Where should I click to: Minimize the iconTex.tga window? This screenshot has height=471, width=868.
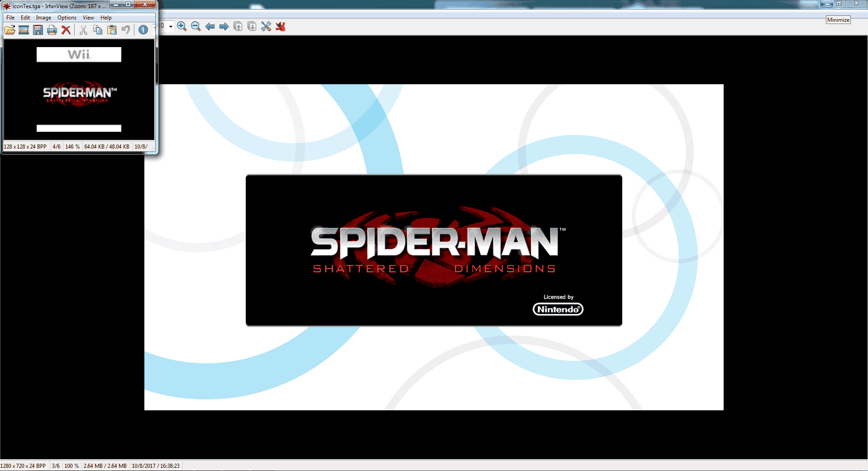pos(116,5)
